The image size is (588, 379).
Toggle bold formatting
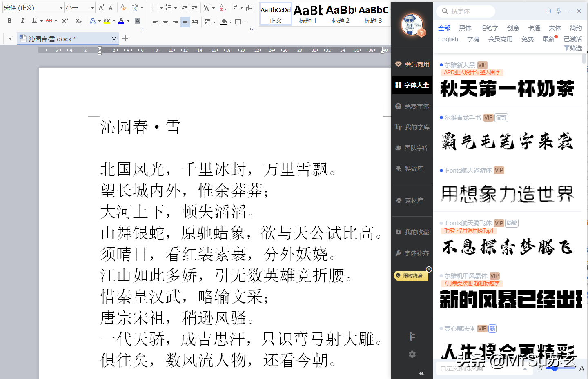coord(9,20)
